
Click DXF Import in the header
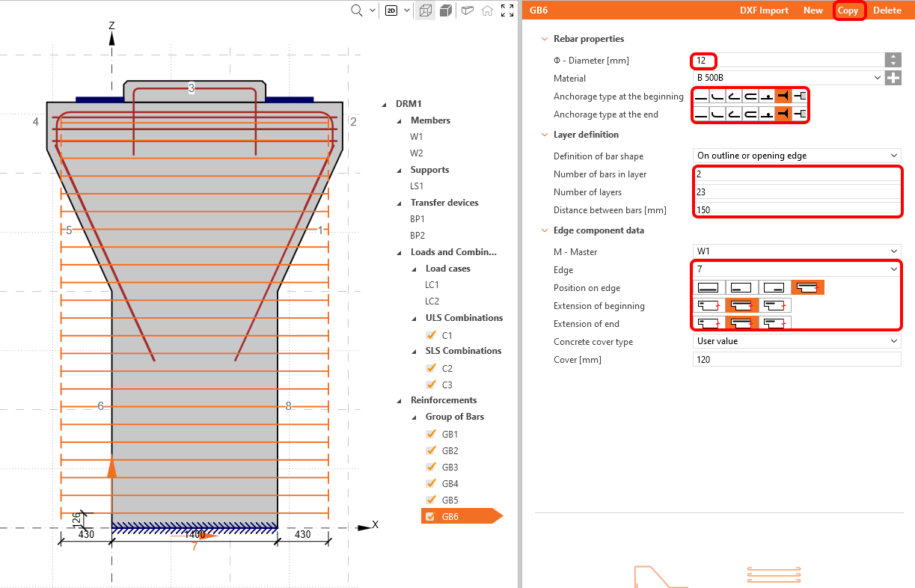(764, 10)
